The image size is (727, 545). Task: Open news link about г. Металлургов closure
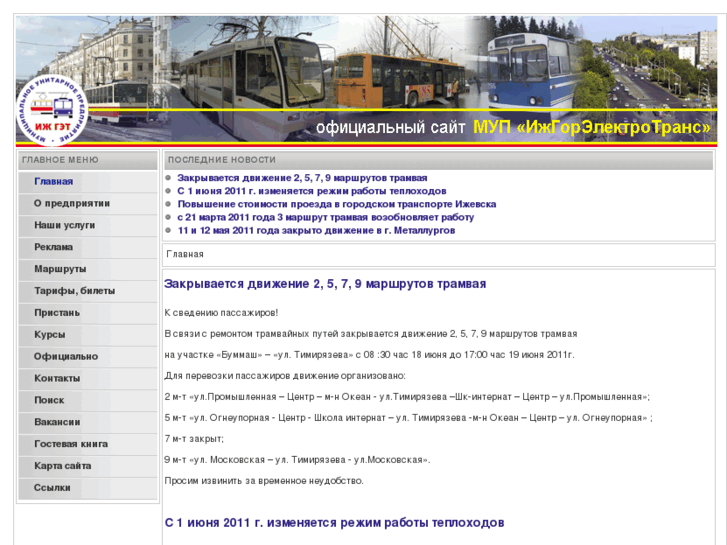click(316, 230)
